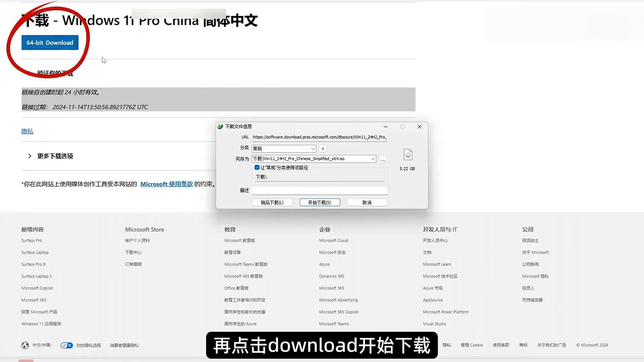Image resolution: width=644 pixels, height=362 pixels.
Task: Open Microsoft Copilot footer link
Action: [x=37, y=288]
